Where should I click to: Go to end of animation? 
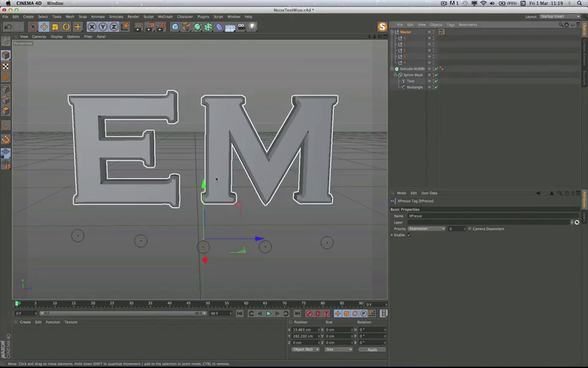(297, 313)
